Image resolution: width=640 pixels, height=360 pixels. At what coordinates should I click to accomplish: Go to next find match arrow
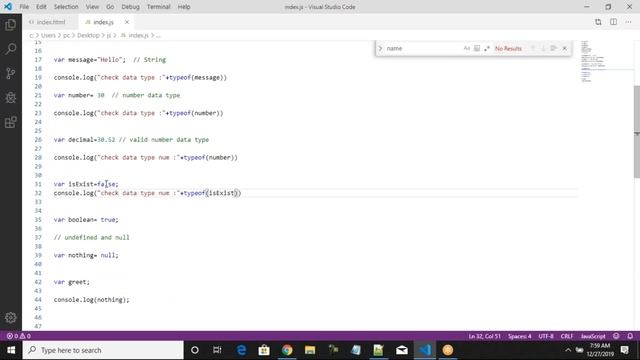(x=543, y=48)
